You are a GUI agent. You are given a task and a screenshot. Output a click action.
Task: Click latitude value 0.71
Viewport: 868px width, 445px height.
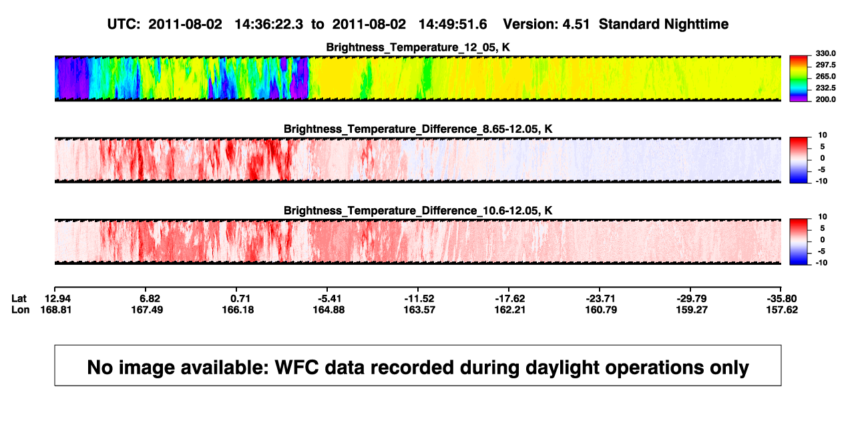[241, 298]
